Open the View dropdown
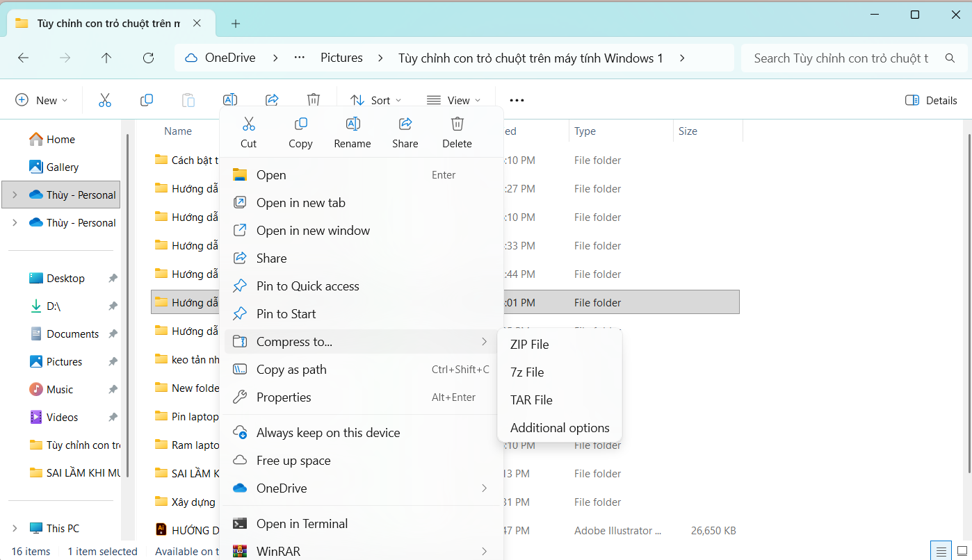972x560 pixels. pos(454,99)
